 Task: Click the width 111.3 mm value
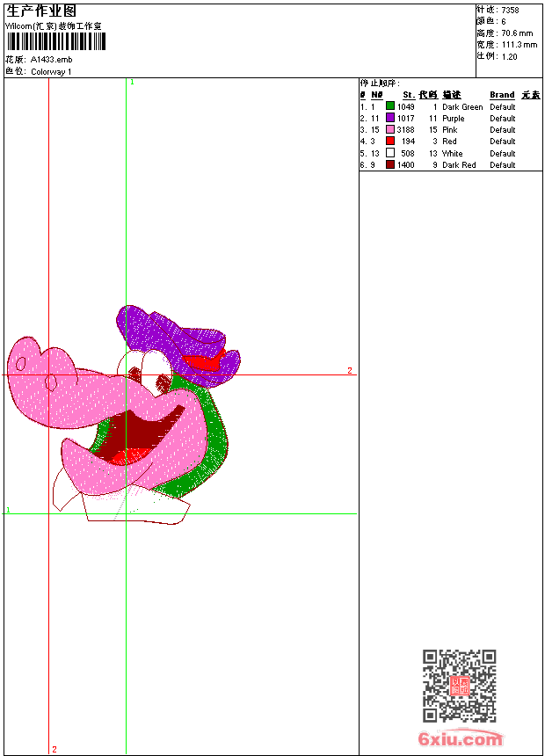tap(520, 45)
